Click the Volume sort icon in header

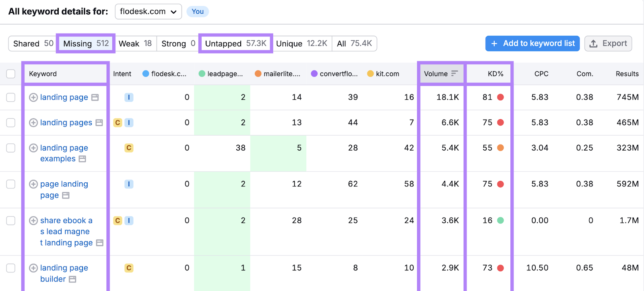click(x=454, y=74)
